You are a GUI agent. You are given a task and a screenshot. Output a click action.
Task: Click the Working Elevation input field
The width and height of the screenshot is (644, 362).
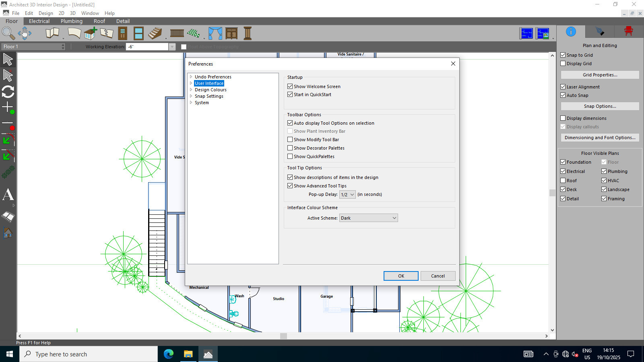click(x=147, y=47)
